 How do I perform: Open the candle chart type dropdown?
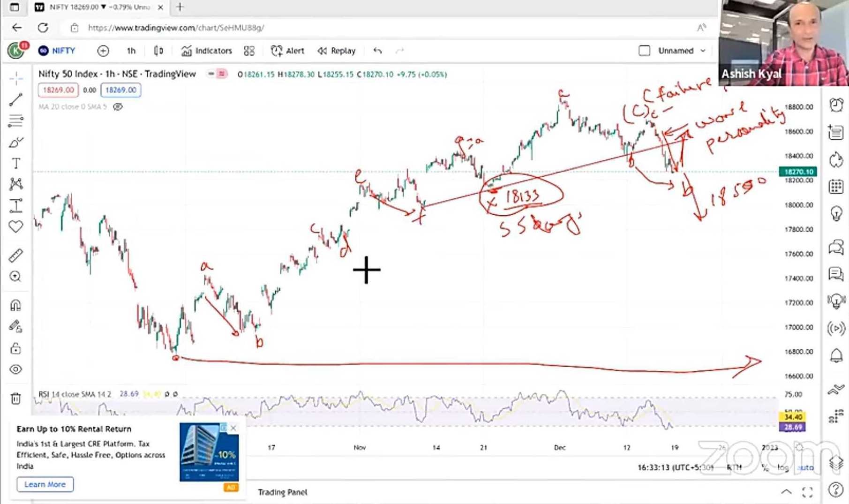click(x=158, y=51)
